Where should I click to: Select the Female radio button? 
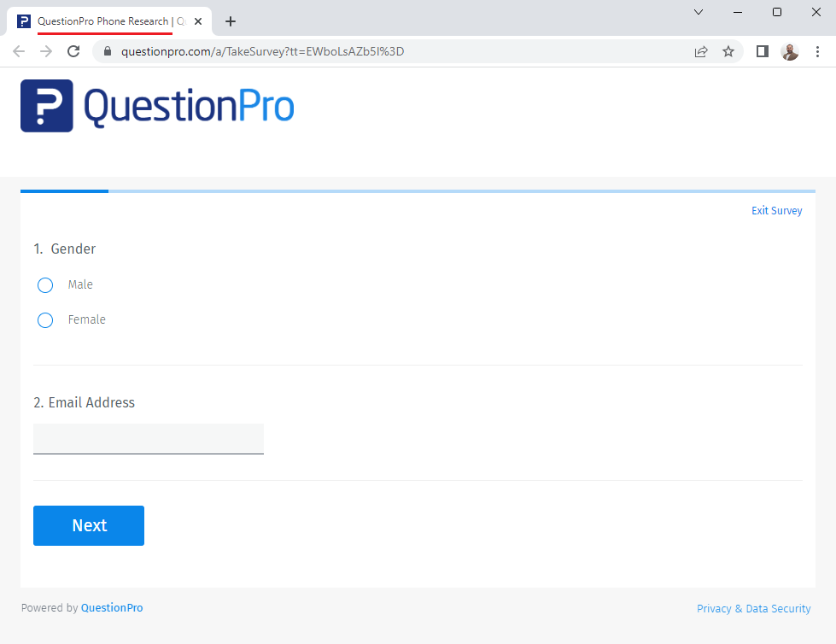(x=44, y=319)
